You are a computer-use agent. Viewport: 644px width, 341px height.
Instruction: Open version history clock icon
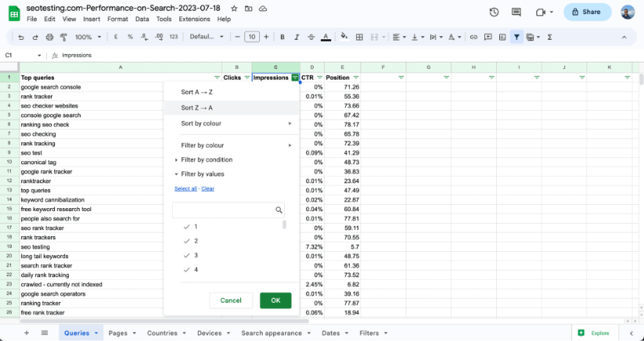494,13
